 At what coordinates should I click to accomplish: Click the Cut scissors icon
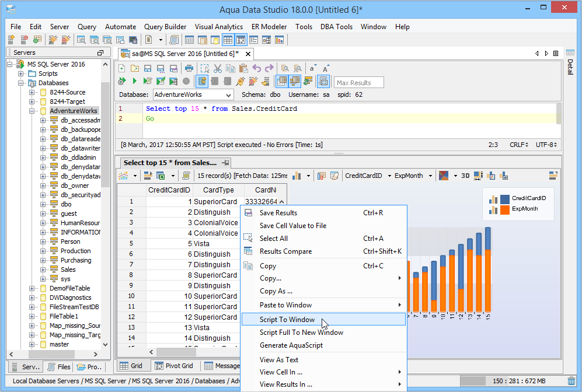click(x=217, y=68)
